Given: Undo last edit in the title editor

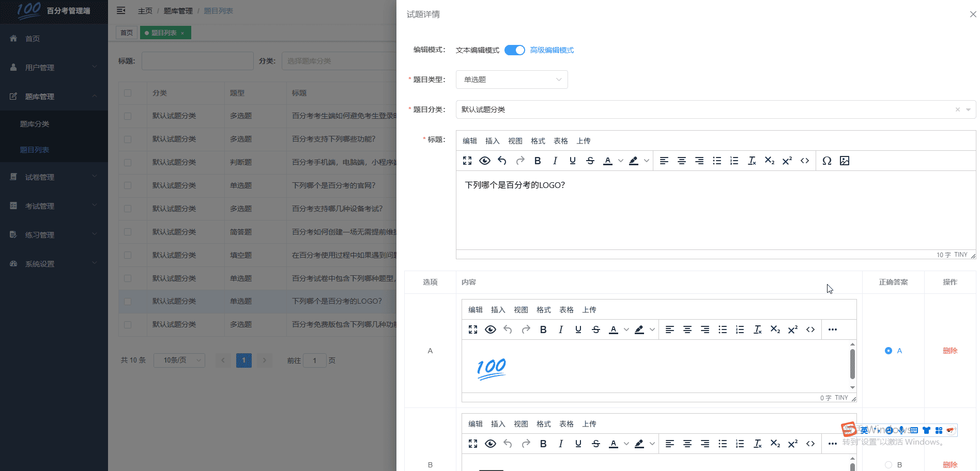Looking at the screenshot, I should pos(501,161).
